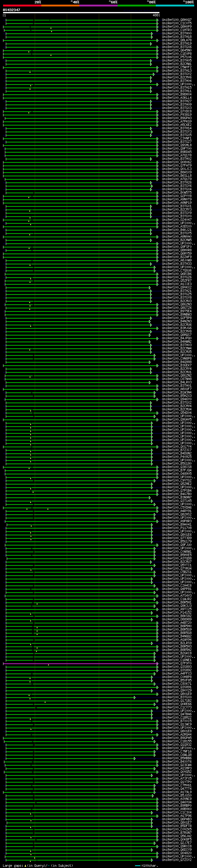This screenshot has width=197, height=868.
Task: Select the UniRef100_P93819 label
Action: (x=177, y=115)
